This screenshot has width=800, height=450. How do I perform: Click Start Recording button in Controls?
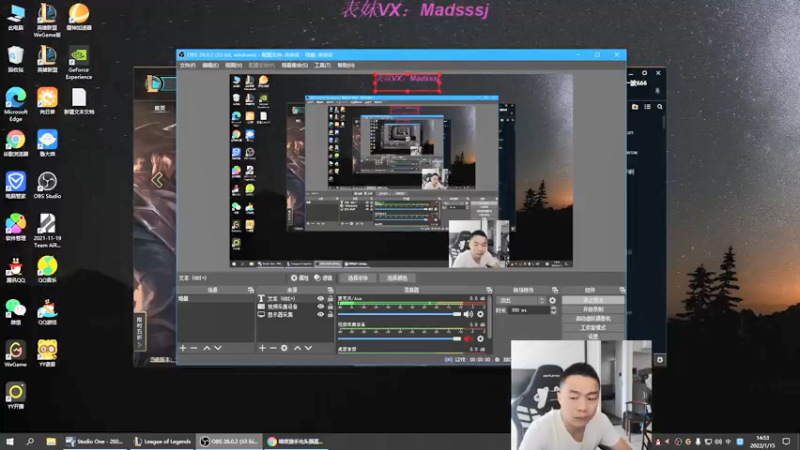pos(593,309)
